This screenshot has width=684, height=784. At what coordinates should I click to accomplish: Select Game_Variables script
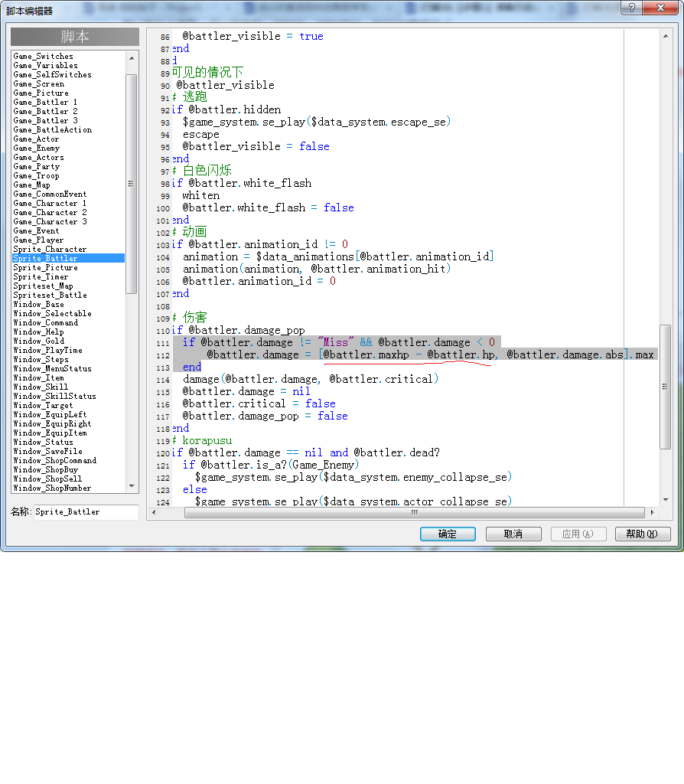45,66
